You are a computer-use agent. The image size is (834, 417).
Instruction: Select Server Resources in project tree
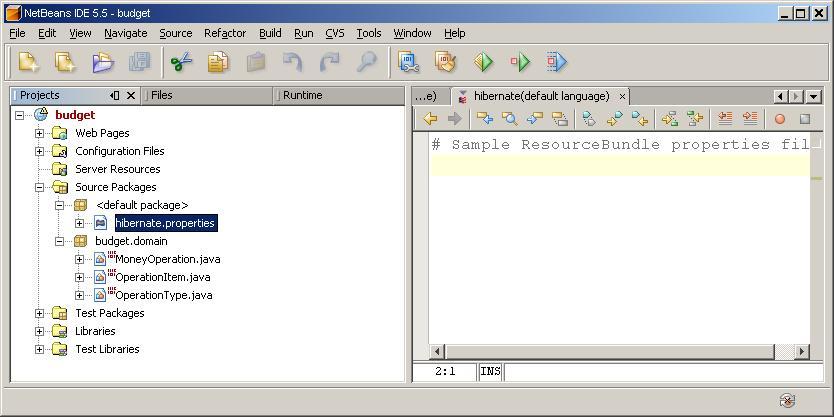[118, 169]
